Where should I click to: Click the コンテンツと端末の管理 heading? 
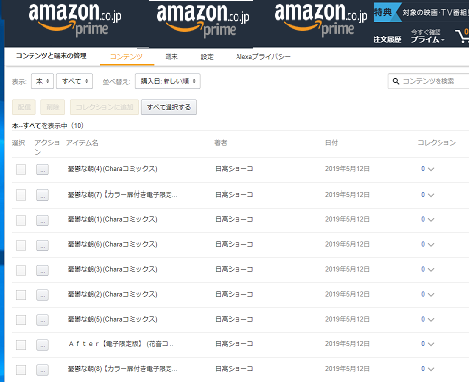click(51, 56)
